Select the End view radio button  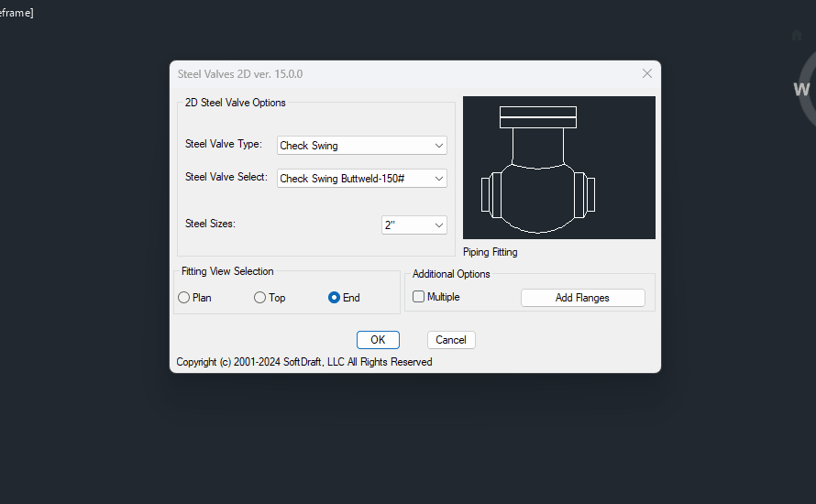coord(335,298)
